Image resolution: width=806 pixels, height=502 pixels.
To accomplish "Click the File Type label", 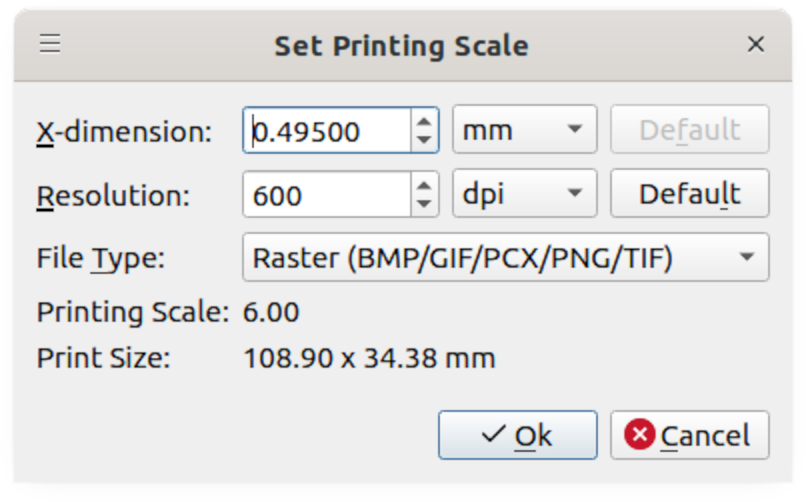I will (100, 258).
